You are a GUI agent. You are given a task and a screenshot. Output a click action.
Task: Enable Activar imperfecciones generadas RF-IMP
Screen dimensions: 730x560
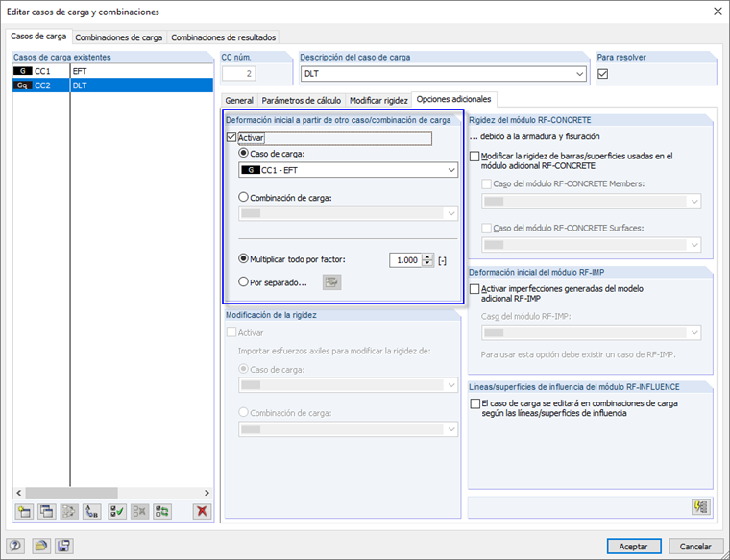tap(474, 289)
